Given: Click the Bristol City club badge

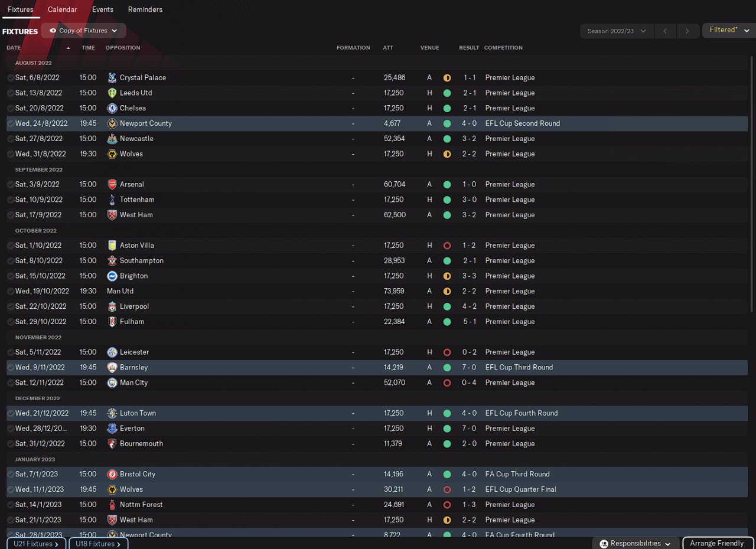Looking at the screenshot, I should pyautogui.click(x=112, y=474).
